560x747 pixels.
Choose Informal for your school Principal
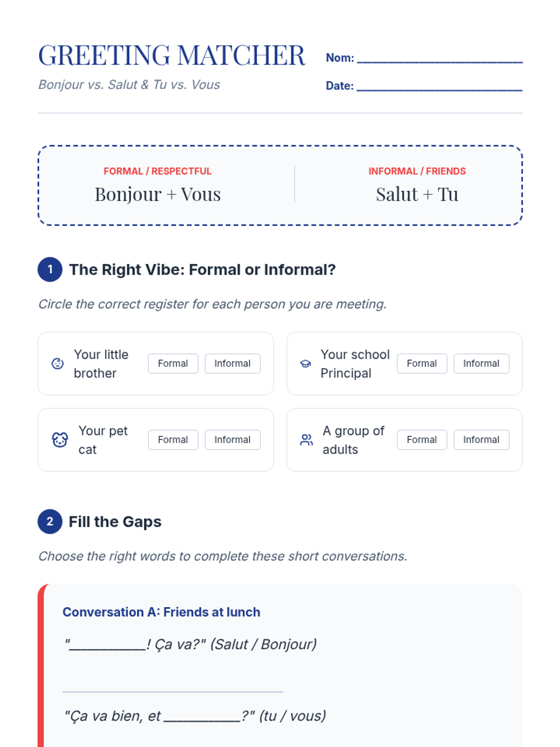click(481, 364)
